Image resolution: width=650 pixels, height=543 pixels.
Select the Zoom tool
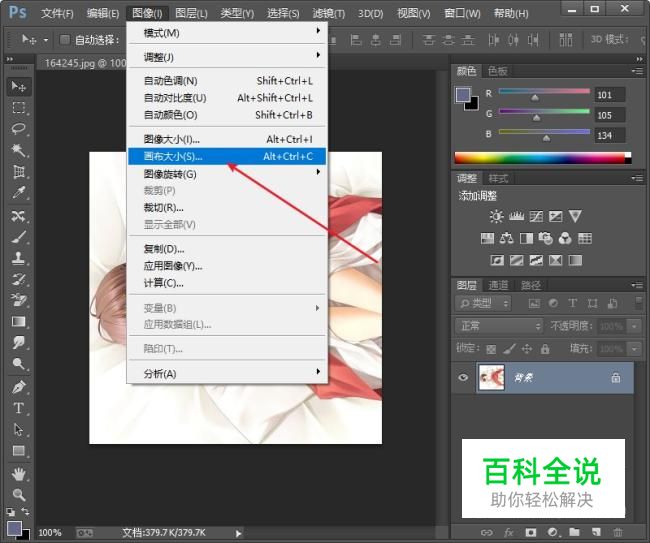(19, 495)
